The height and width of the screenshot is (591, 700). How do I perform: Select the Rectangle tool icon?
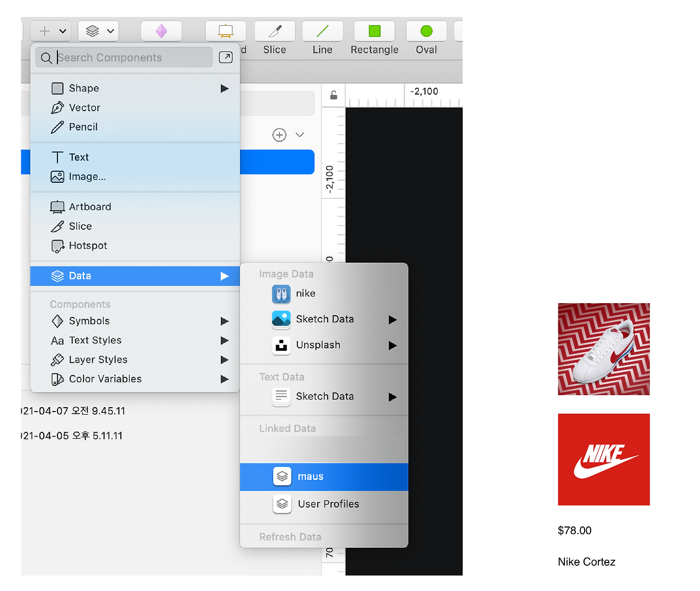pos(375,31)
